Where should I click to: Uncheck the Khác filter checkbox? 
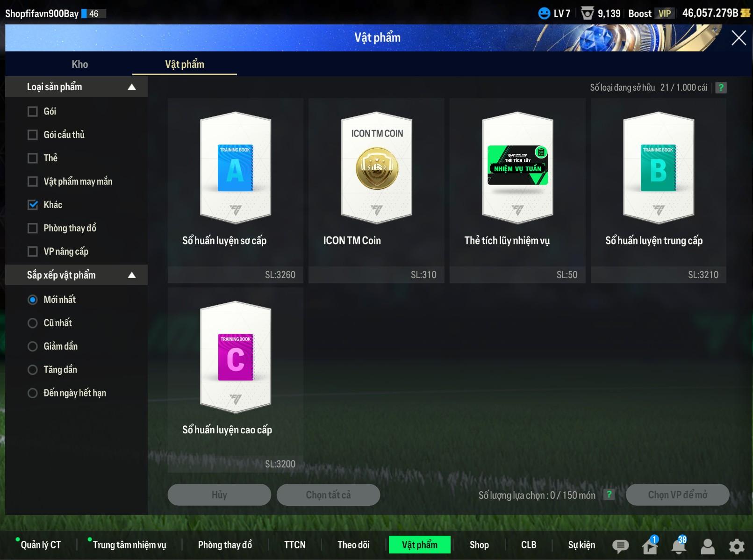tap(33, 205)
